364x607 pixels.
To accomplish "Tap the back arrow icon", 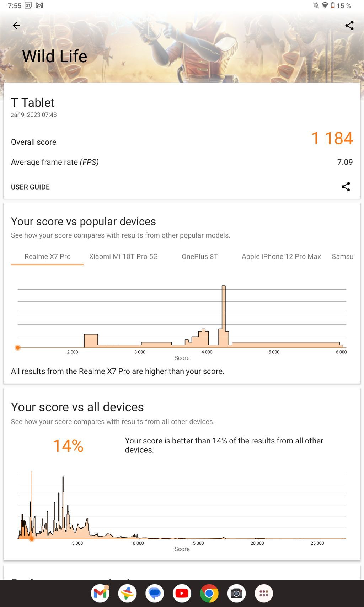I will click(16, 26).
